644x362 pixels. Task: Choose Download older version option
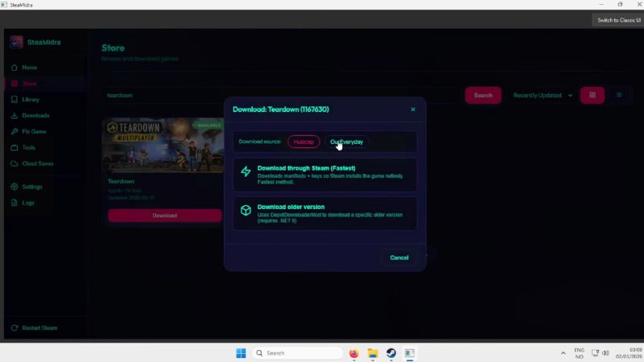(x=325, y=213)
